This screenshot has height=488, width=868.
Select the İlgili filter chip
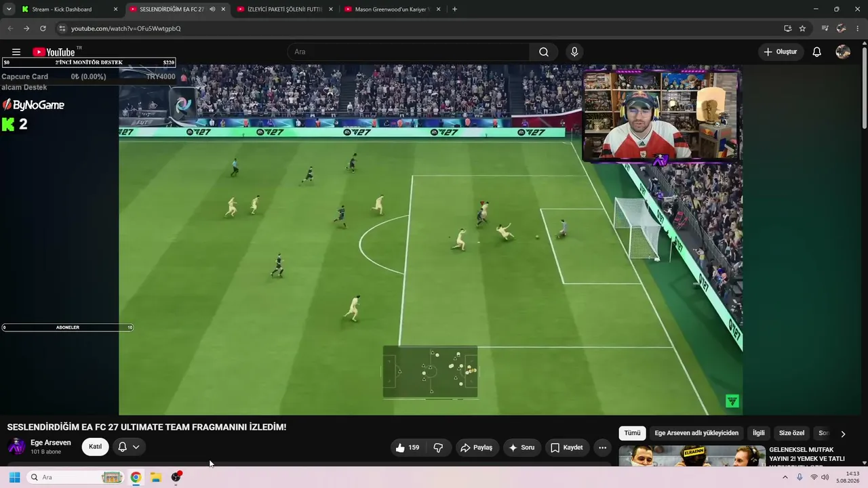(758, 434)
